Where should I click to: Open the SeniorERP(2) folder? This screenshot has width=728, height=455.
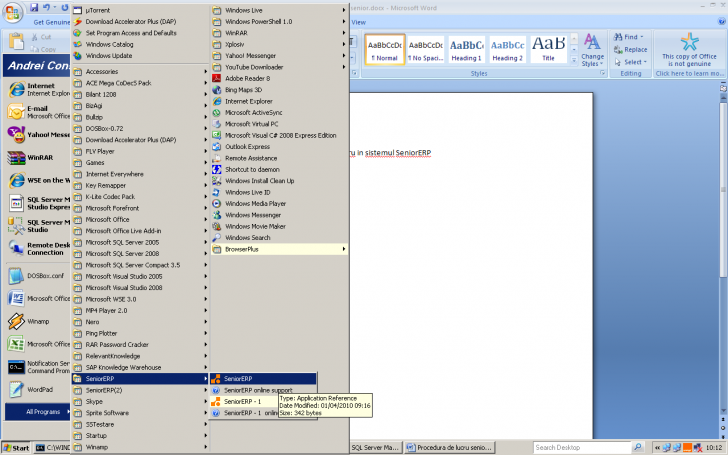tap(140, 390)
